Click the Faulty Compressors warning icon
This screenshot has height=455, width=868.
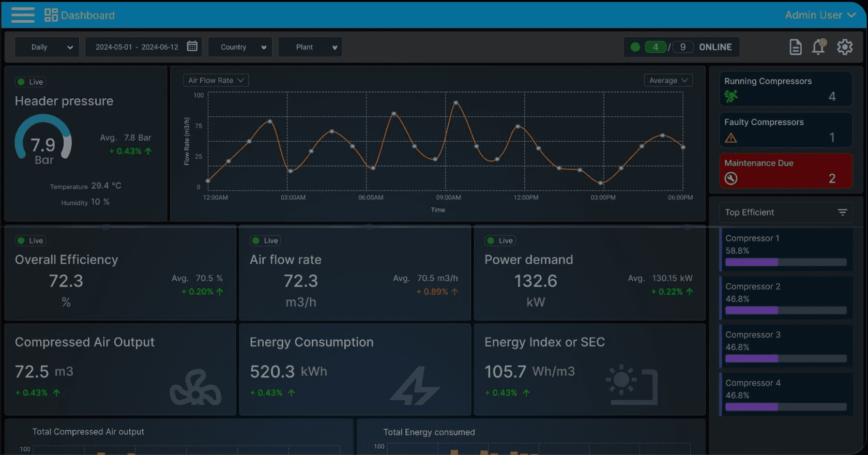pos(730,138)
